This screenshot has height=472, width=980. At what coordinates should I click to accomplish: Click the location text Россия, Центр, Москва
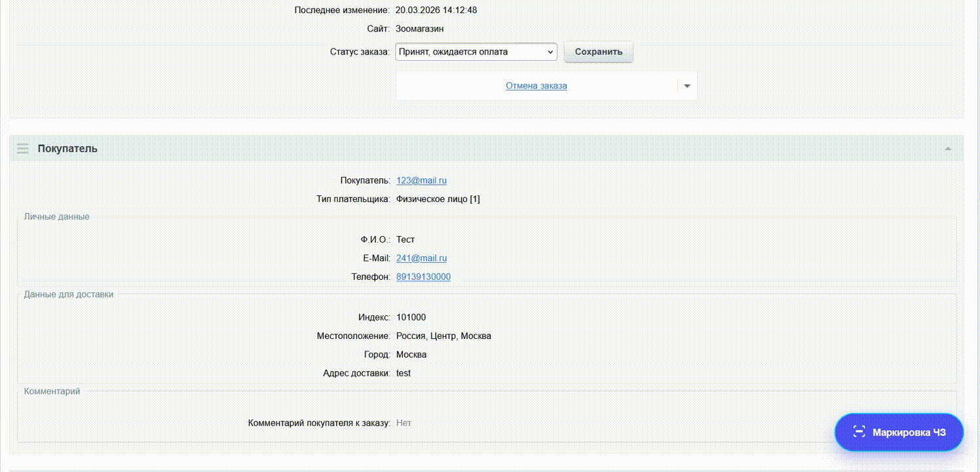(443, 336)
